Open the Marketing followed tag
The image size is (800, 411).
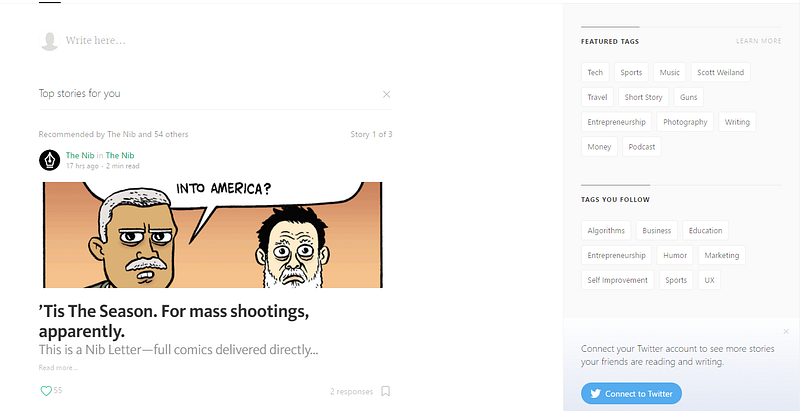(722, 255)
